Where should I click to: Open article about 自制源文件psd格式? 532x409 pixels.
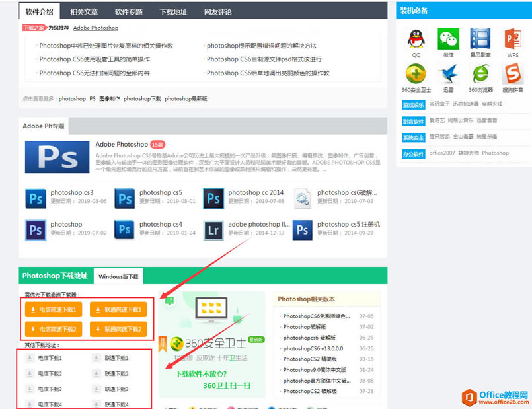click(264, 59)
